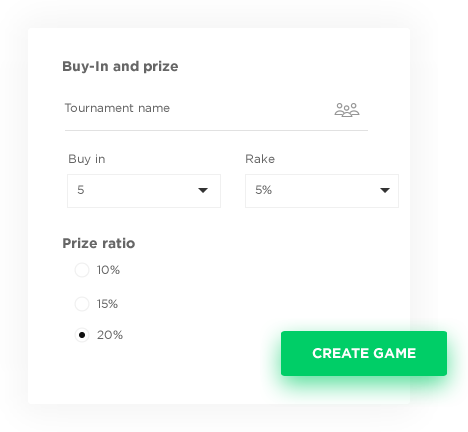This screenshot has height=432, width=468.
Task: Click the Rake dropdown arrow
Action: click(385, 190)
